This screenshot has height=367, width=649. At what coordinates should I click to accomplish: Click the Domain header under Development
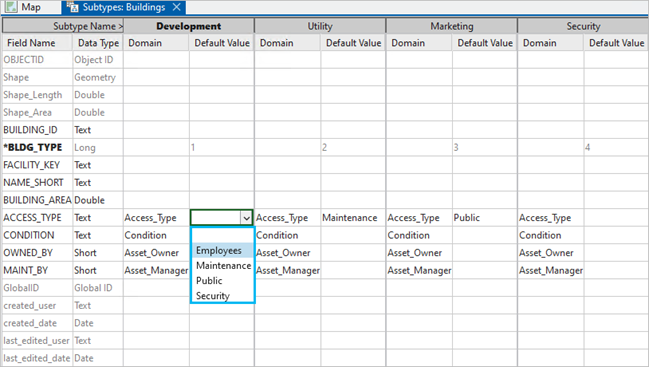click(156, 43)
